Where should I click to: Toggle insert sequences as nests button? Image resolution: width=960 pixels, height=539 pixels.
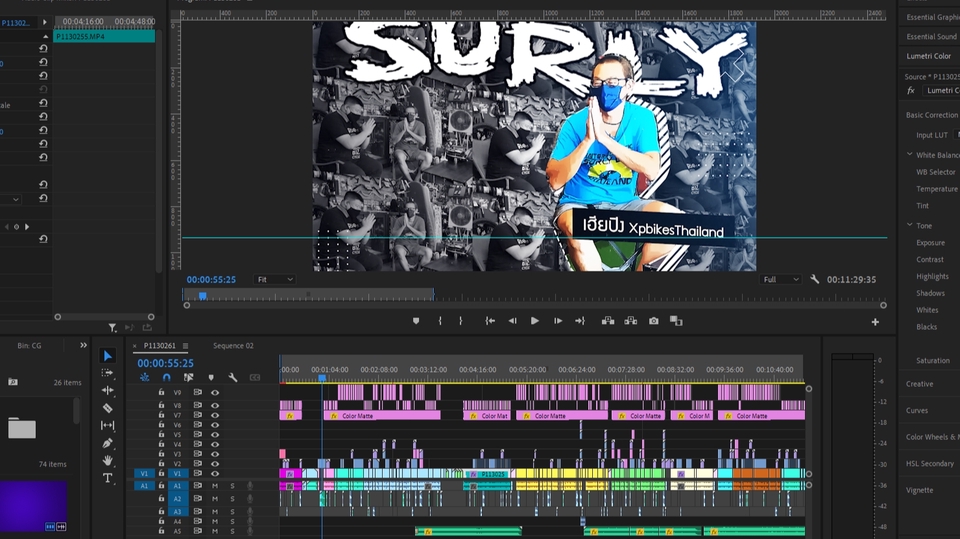pos(144,377)
